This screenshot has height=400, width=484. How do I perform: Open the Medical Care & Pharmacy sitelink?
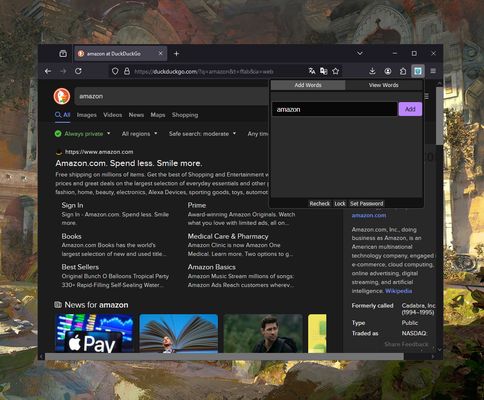228,236
